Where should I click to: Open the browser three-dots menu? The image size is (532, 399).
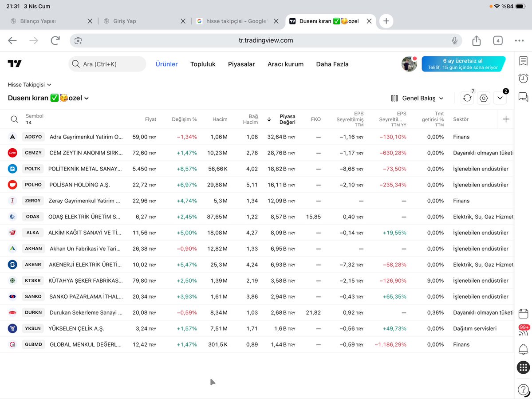[519, 41]
